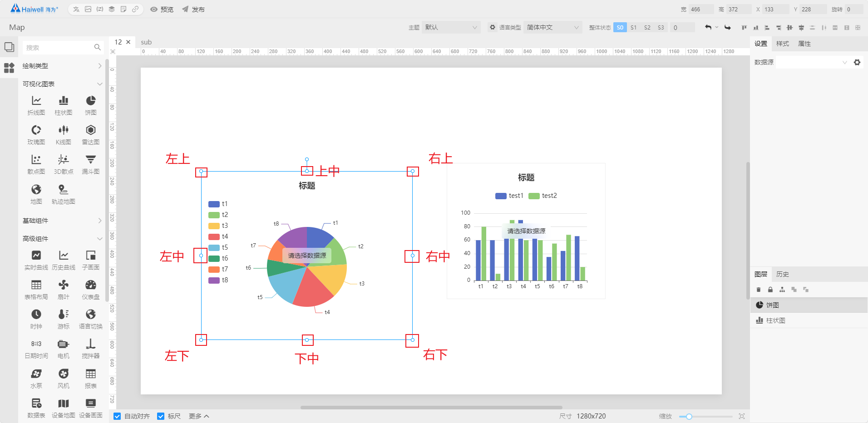
Task: Open the 历史 history tab
Action: click(783, 274)
